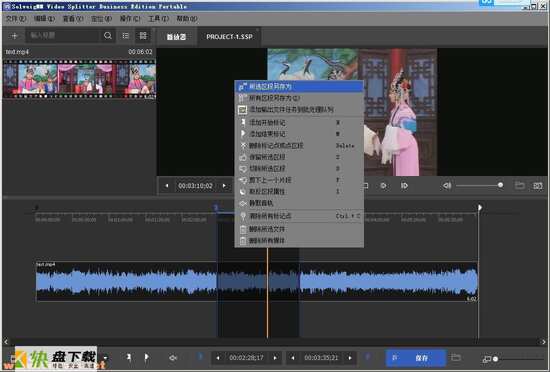
Task: Switch to the PROJECT-1.SSP tab
Action: click(x=229, y=37)
